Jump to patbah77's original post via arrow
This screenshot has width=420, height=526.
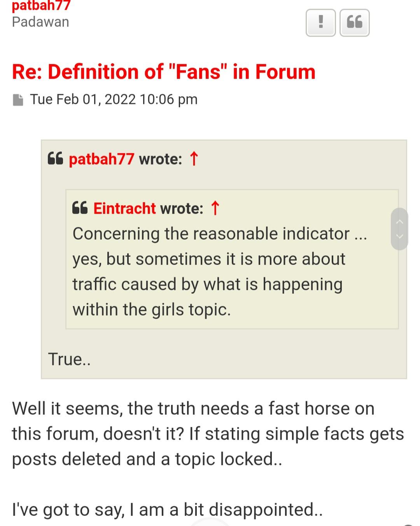click(x=194, y=159)
